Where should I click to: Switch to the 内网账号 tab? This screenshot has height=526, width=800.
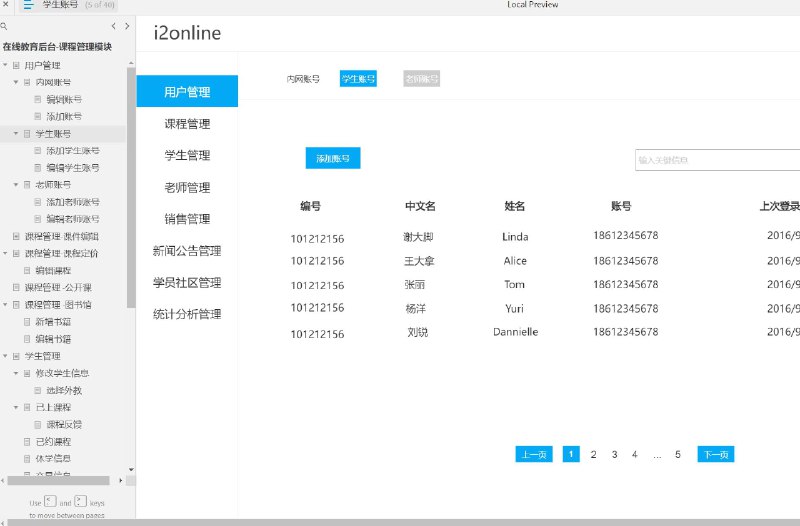pos(303,79)
